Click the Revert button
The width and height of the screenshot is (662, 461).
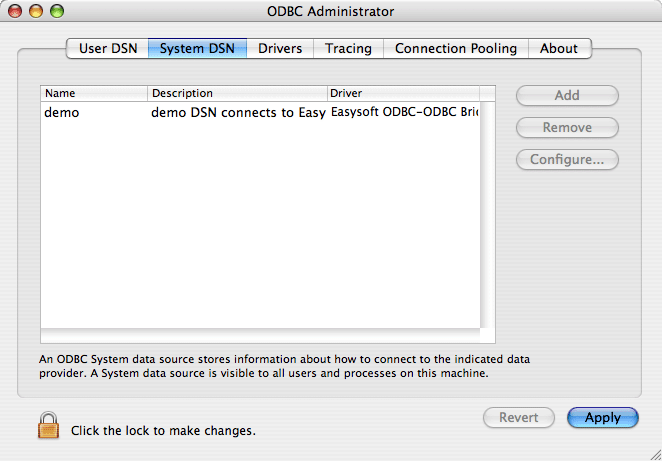coord(518,418)
